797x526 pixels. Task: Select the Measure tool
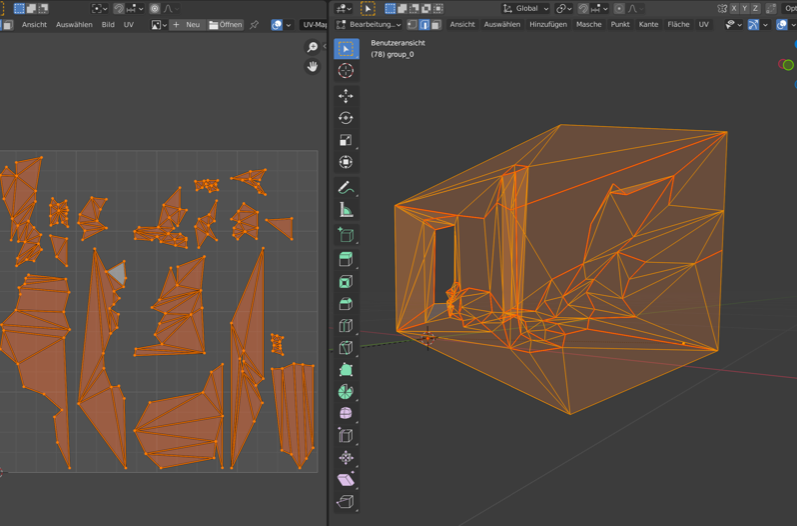coord(346,210)
